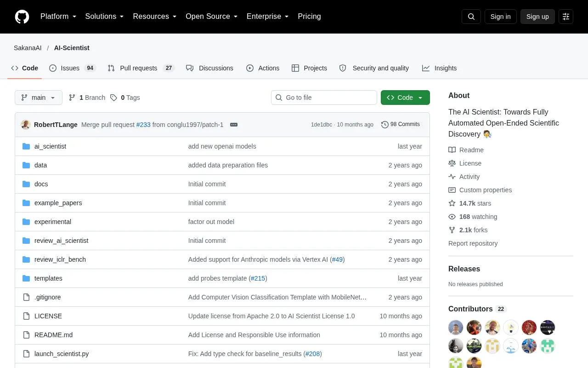Click the experimental folder icon
This screenshot has width=588, height=368.
(26, 222)
